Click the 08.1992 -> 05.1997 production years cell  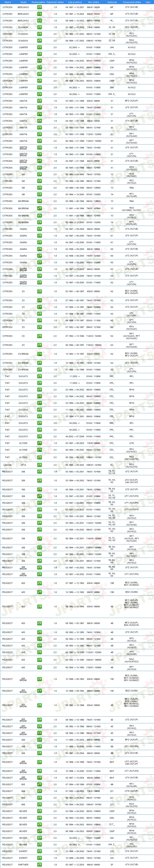(x=75, y=623)
